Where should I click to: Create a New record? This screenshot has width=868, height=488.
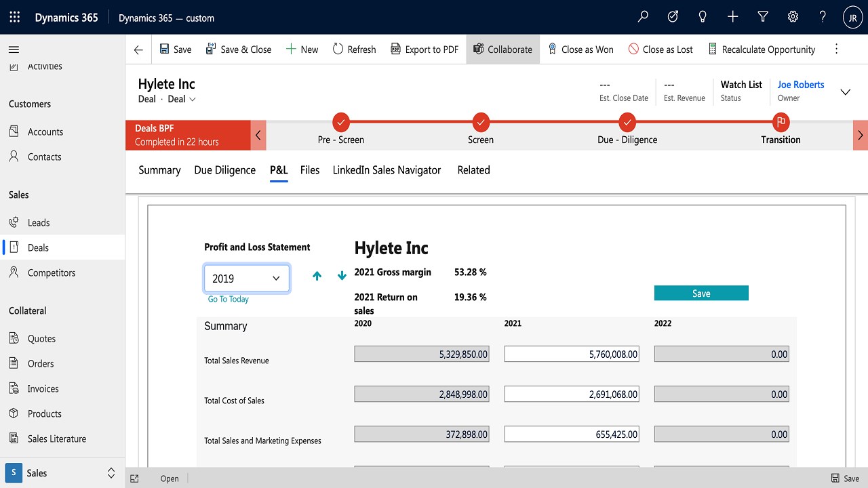pos(302,49)
